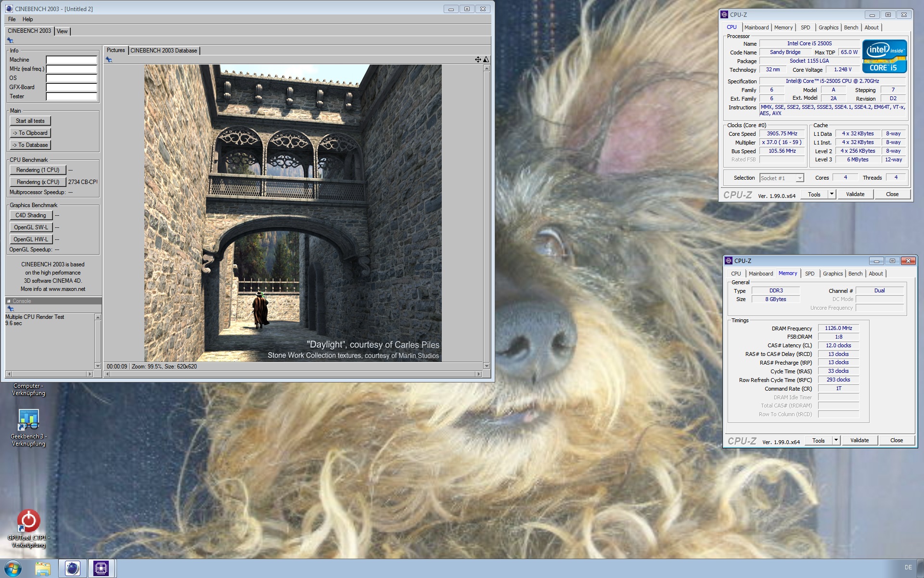The width and height of the screenshot is (924, 578).
Task: Click Close button in lower CPU-Z
Action: tap(897, 440)
